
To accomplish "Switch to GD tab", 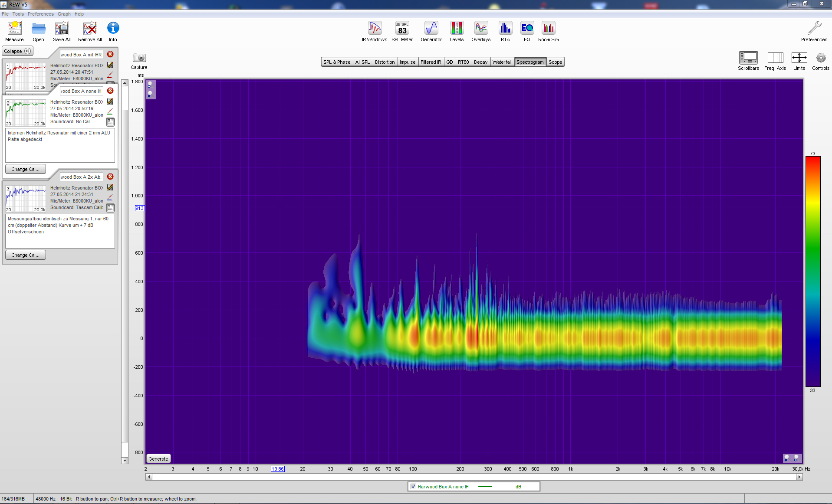I will click(x=450, y=62).
